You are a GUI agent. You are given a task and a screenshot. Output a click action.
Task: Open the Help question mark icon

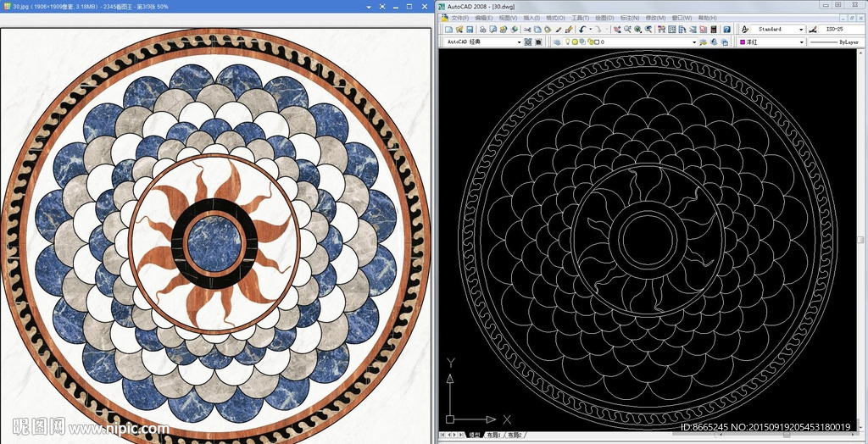tap(727, 30)
